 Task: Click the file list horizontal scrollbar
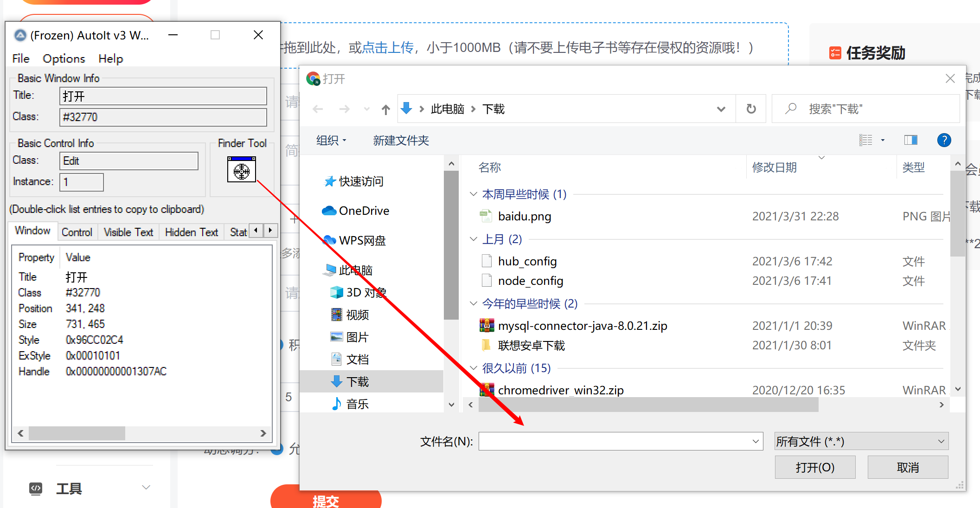point(648,405)
